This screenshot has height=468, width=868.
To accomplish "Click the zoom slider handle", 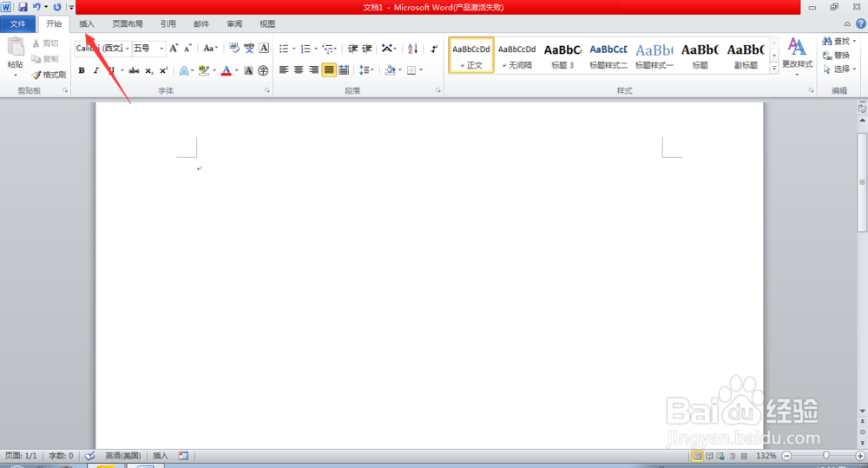I will (x=826, y=455).
